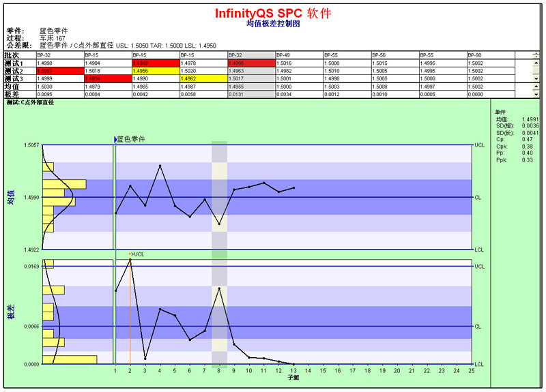Click the stepper control in the 批次 header row
Viewport: 546px width, 392px height.
point(536,55)
